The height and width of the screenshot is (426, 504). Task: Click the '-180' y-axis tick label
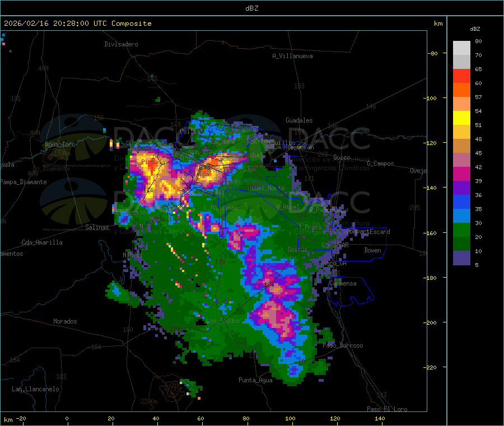coord(430,278)
